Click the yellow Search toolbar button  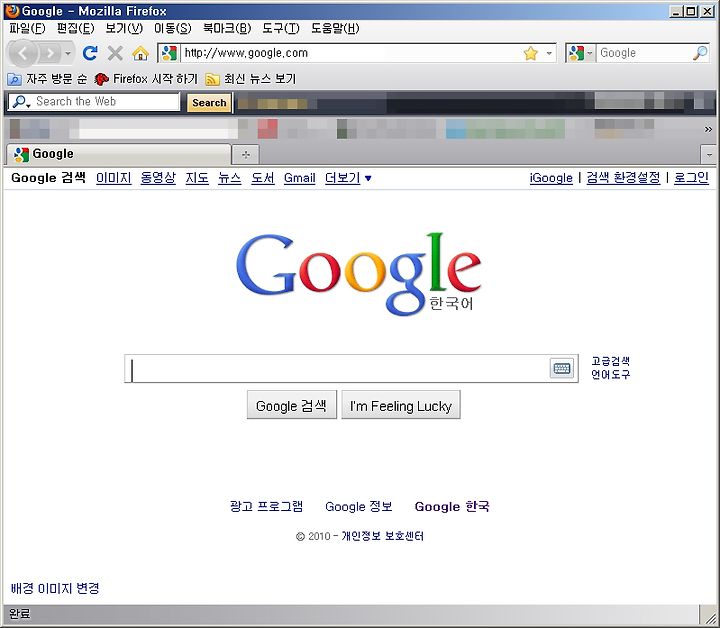pos(209,102)
